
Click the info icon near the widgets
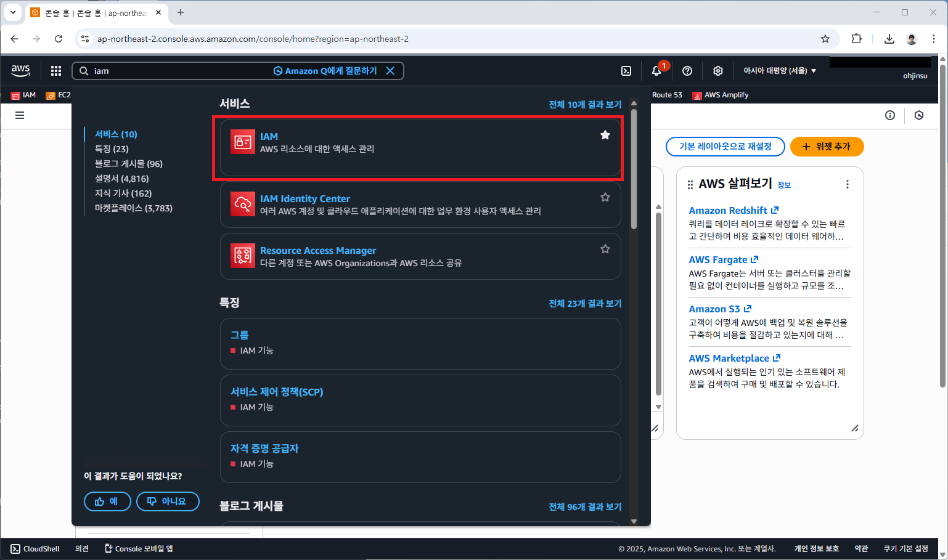coord(890,115)
